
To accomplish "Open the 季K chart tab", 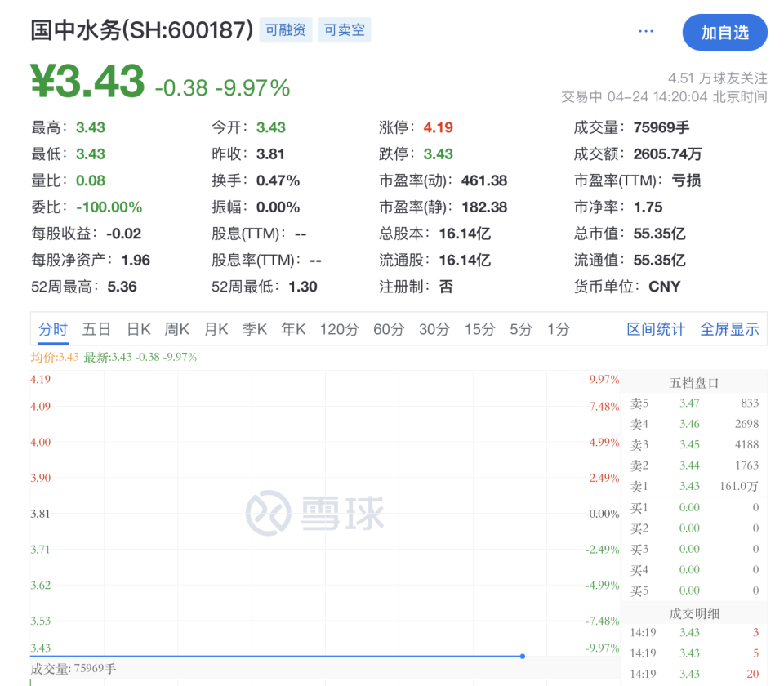I will click(255, 329).
